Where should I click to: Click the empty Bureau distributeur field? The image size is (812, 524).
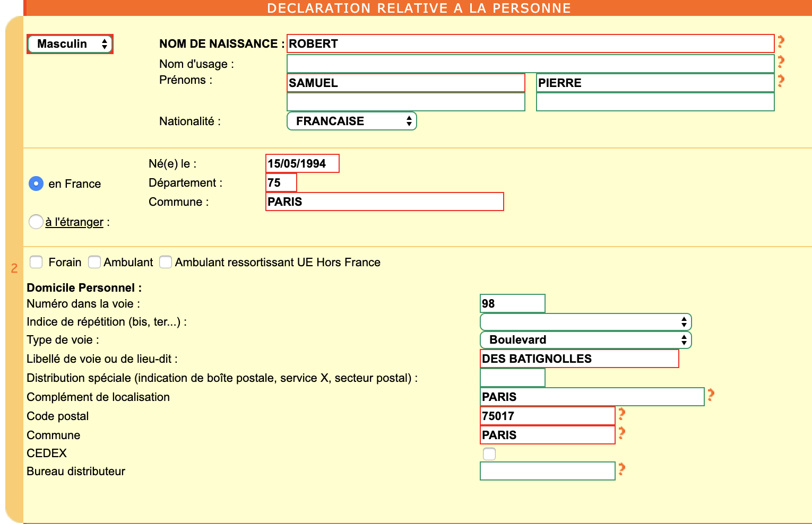click(548, 471)
